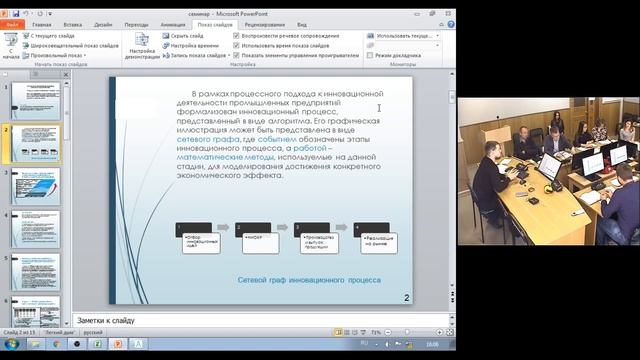The image size is (640, 360).
Task: Click status bar text Слайд 2 из 15
Action: [19, 333]
